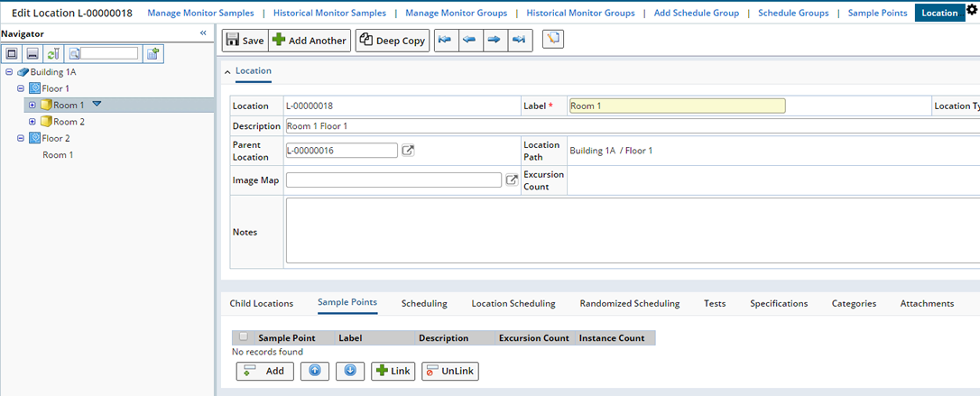Open the dropdown arrow beside Room 1
Image resolution: width=980 pixels, height=396 pixels.
(97, 105)
